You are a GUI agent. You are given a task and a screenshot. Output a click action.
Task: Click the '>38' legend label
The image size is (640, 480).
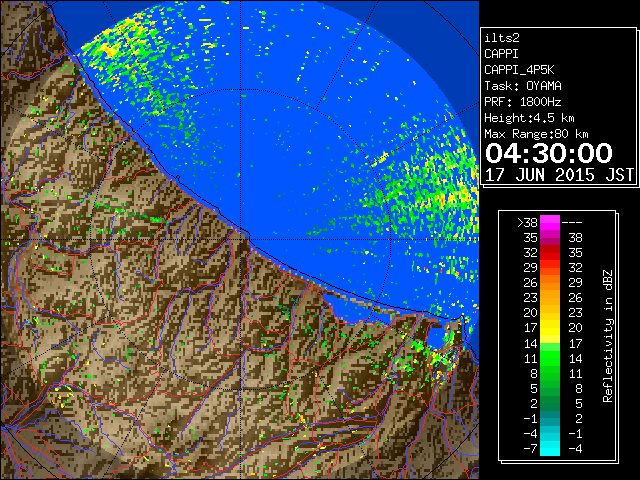527,223
